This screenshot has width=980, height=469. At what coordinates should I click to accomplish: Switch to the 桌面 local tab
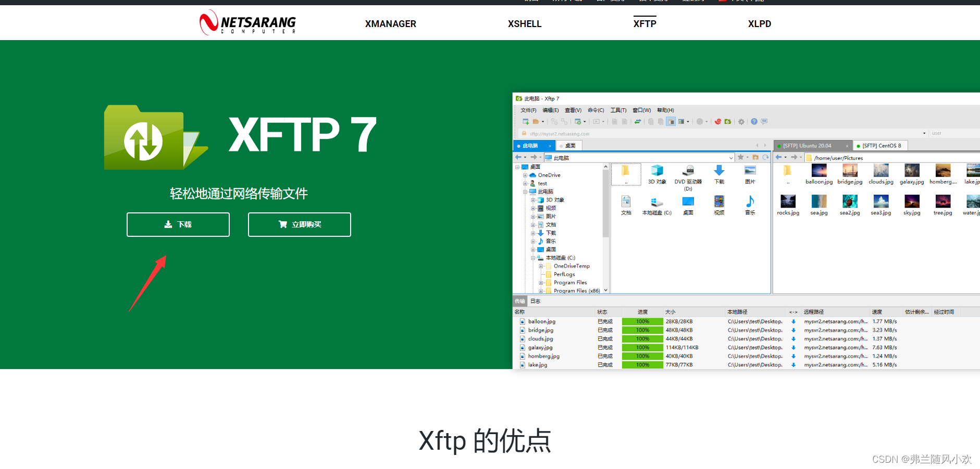point(569,146)
